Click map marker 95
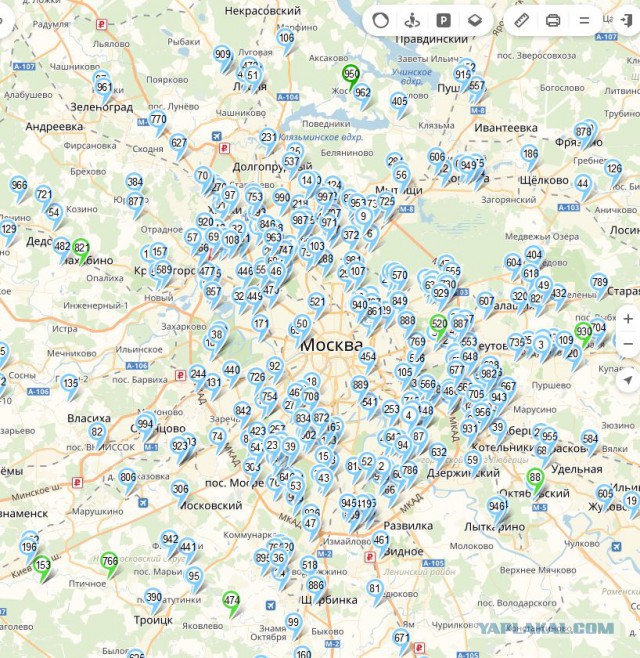This screenshot has height=658, width=640. point(194,576)
